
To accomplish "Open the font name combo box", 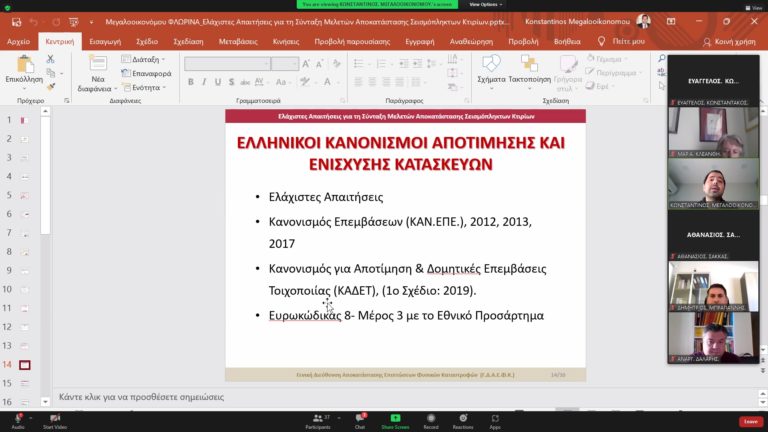I will (x=227, y=64).
